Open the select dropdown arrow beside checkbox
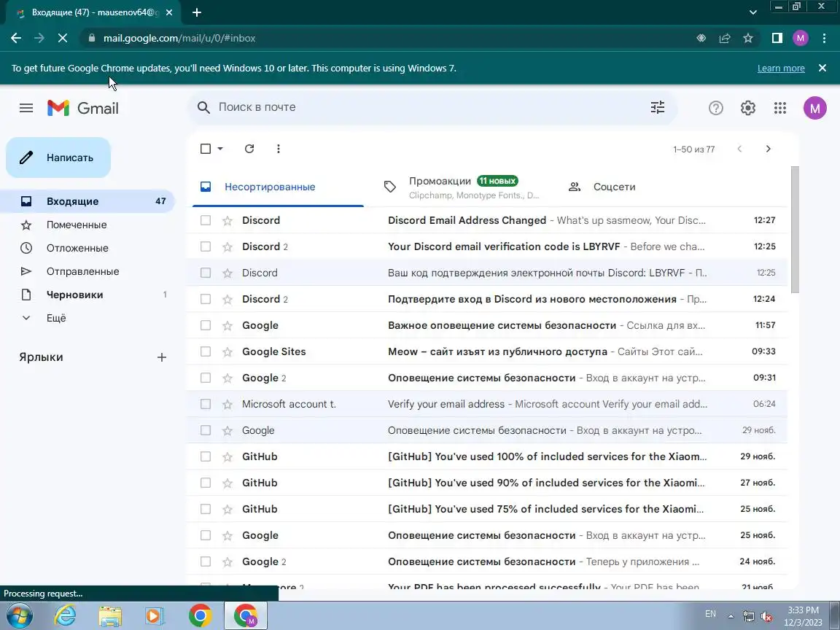Screen dimensions: 840x630 (220, 149)
